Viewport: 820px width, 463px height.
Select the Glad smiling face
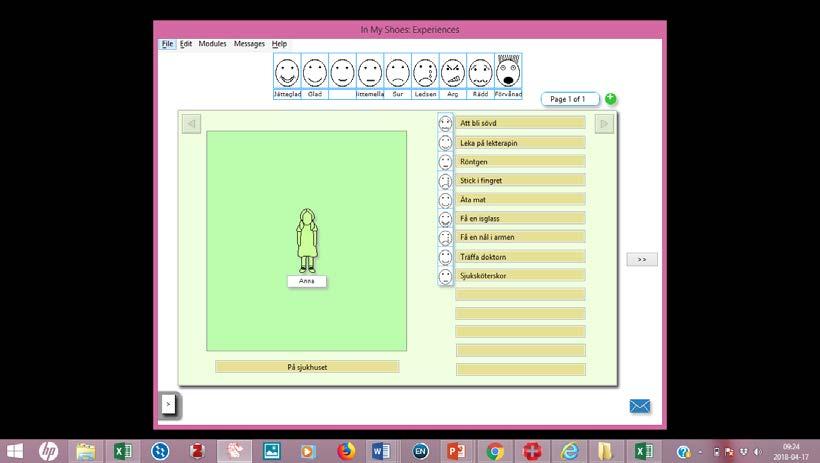coord(315,72)
